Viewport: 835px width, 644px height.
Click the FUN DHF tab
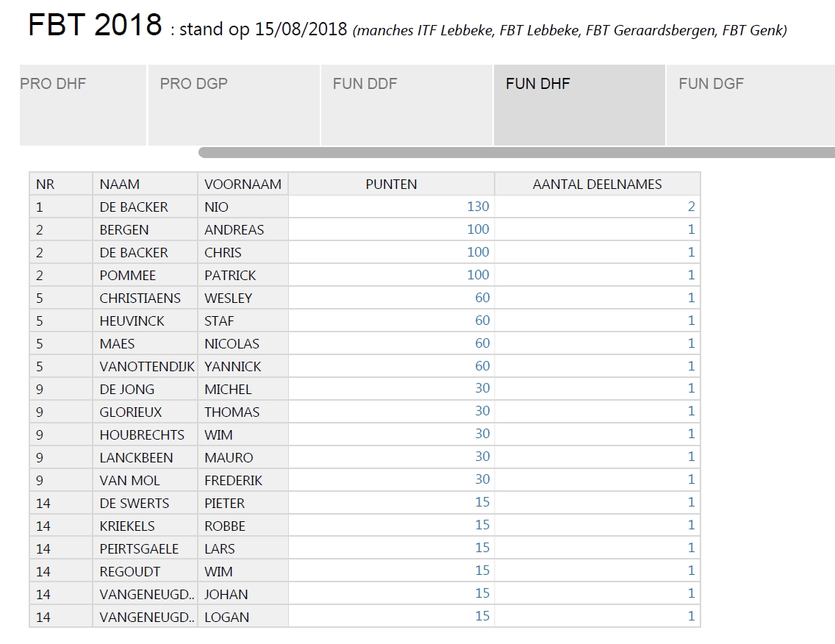579,105
